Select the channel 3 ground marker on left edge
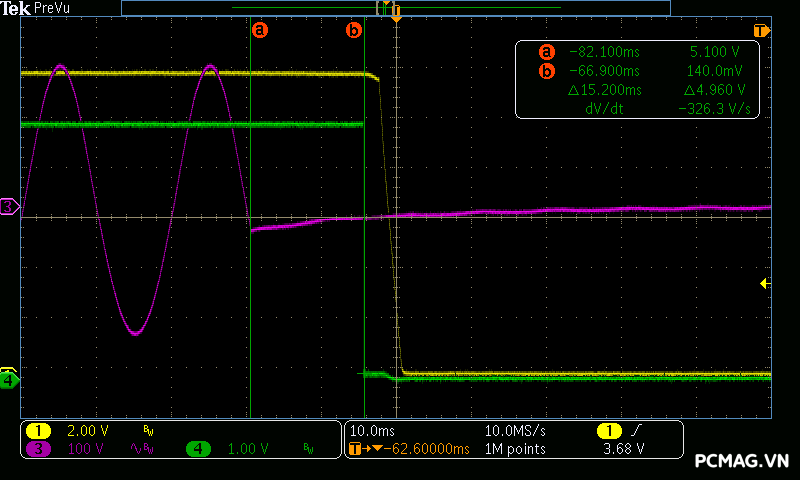 click(9, 207)
